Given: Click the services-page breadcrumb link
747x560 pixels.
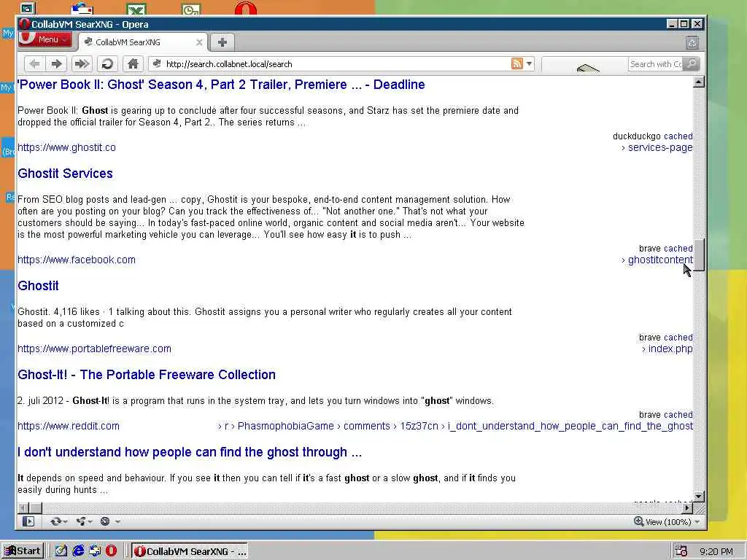Looking at the screenshot, I should [660, 147].
